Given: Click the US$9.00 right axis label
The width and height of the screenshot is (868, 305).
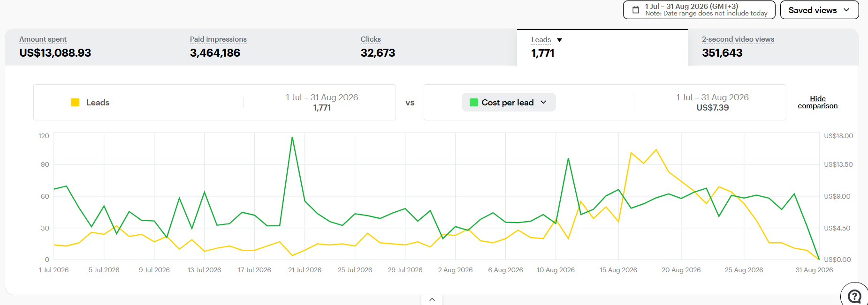Looking at the screenshot, I should coord(837,196).
